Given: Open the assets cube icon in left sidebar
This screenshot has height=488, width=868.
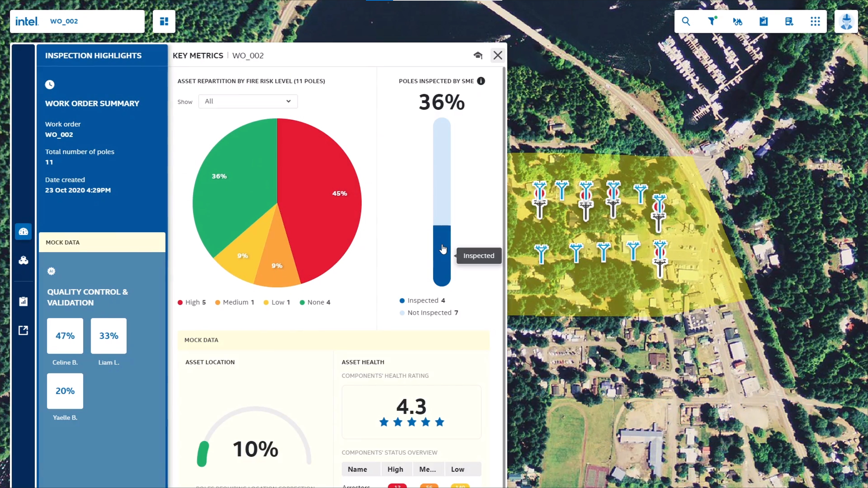Looking at the screenshot, I should tap(23, 260).
